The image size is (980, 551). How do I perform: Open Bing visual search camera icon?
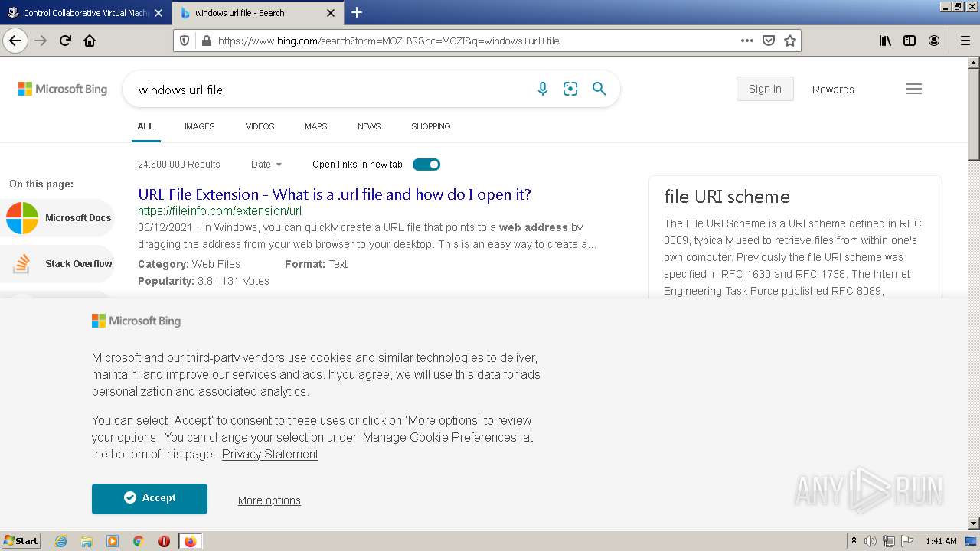(x=570, y=89)
